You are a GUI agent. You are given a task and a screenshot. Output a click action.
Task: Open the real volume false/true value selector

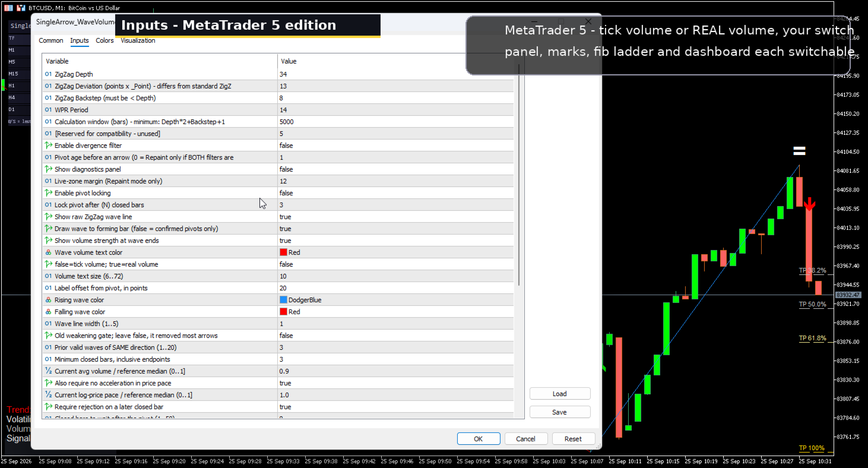tap(395, 264)
